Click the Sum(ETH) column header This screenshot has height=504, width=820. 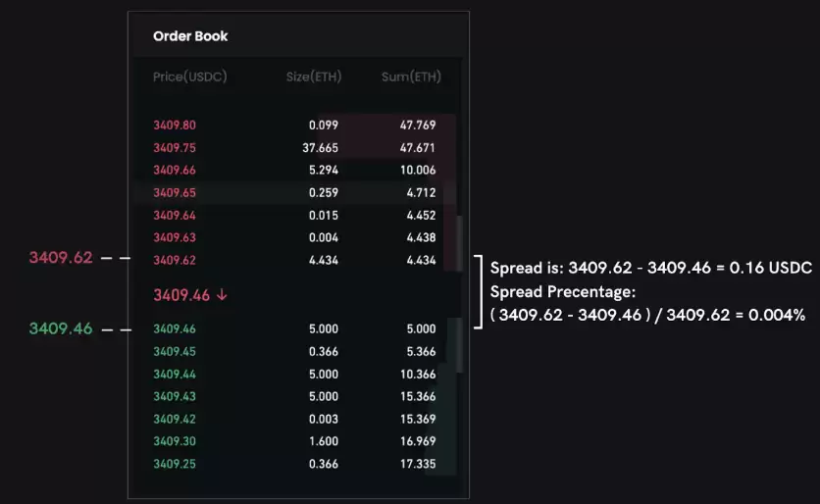[x=411, y=76]
